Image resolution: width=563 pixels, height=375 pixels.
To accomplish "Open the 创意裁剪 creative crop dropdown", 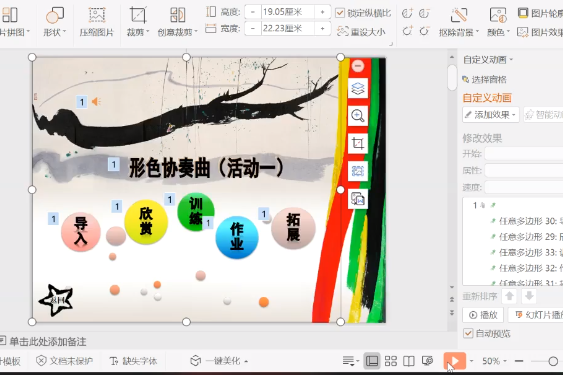I will tap(177, 22).
